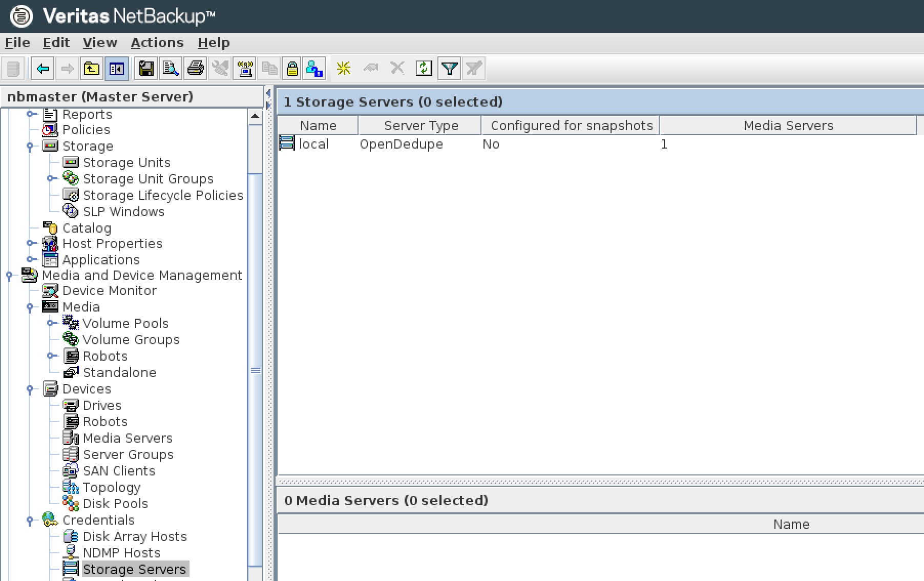Click the Copy pages toolbar icon
Image resolution: width=924 pixels, height=581 pixels.
pos(269,68)
